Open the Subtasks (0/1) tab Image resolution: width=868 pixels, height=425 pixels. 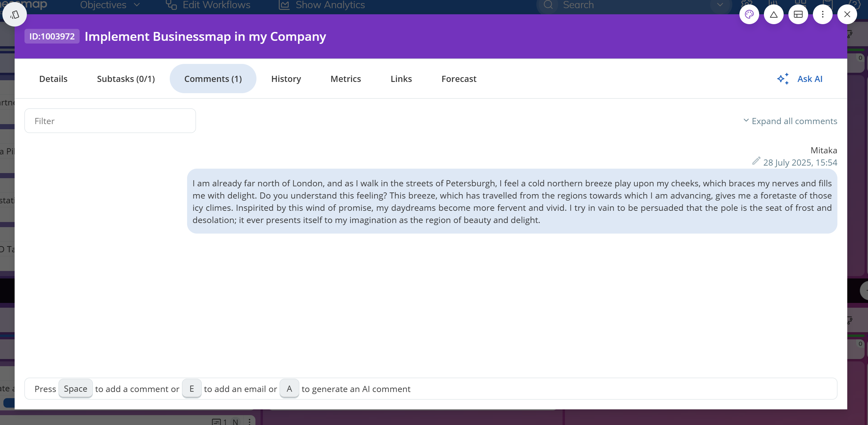point(126,79)
